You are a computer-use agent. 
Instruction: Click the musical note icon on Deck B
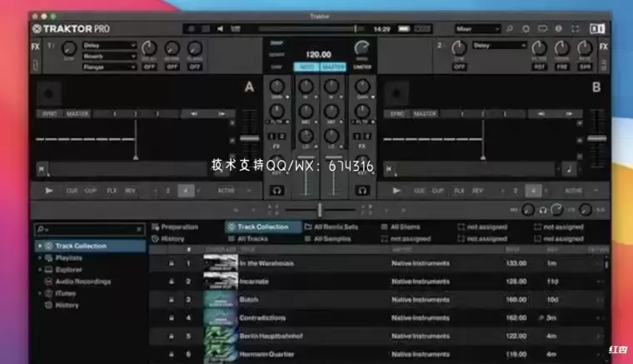tap(569, 169)
